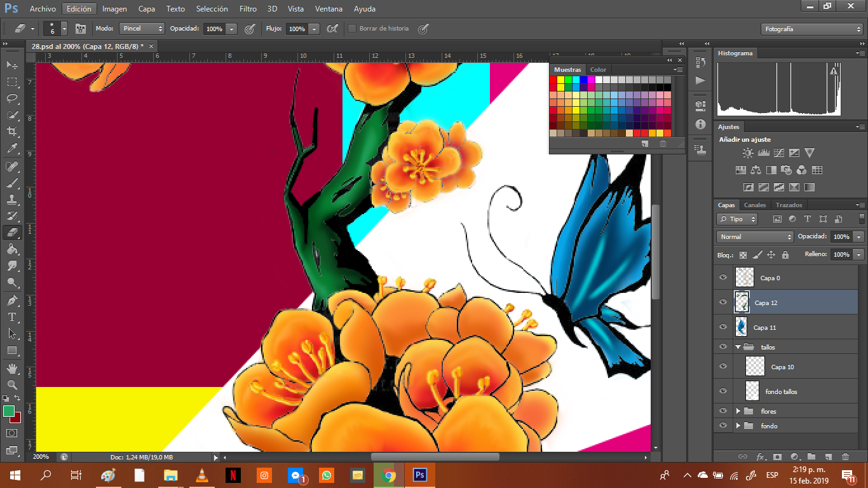
Task: Open the layer blend mode dropdown
Action: [x=755, y=236]
